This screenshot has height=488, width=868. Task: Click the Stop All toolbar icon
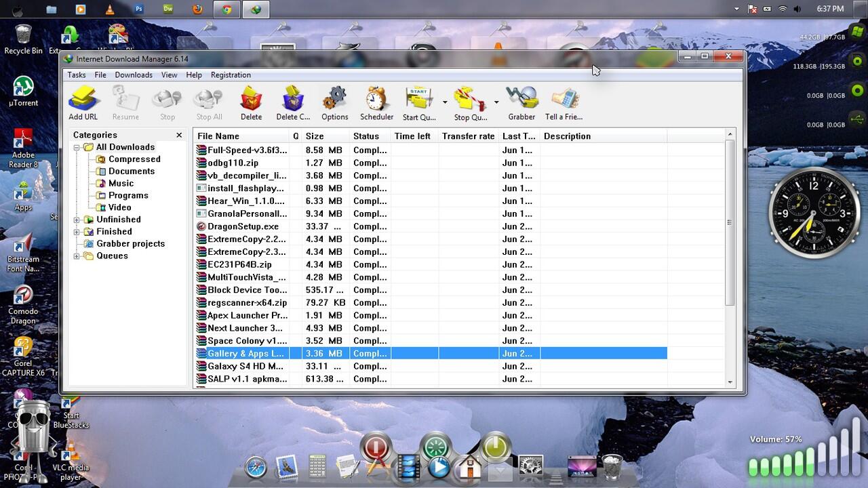(209, 103)
